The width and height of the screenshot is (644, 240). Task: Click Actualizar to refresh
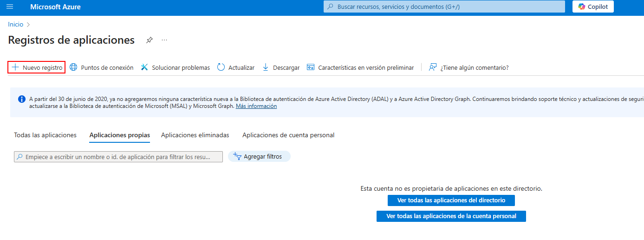click(x=236, y=67)
